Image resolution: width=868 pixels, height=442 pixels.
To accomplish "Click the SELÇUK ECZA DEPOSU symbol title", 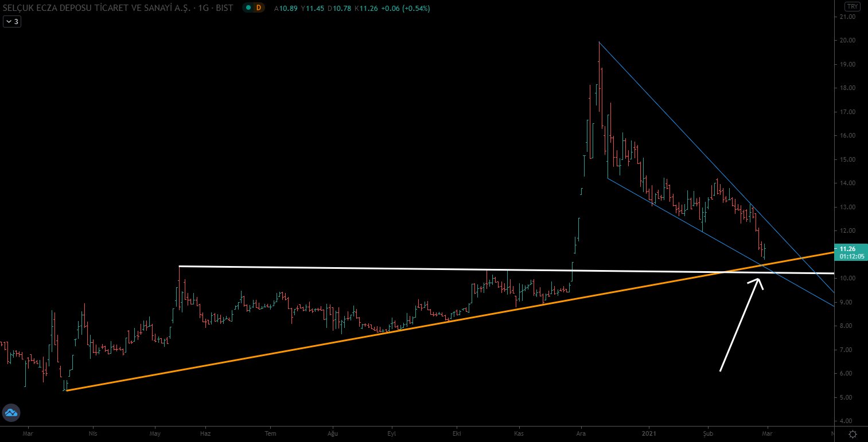I will 118,8.
